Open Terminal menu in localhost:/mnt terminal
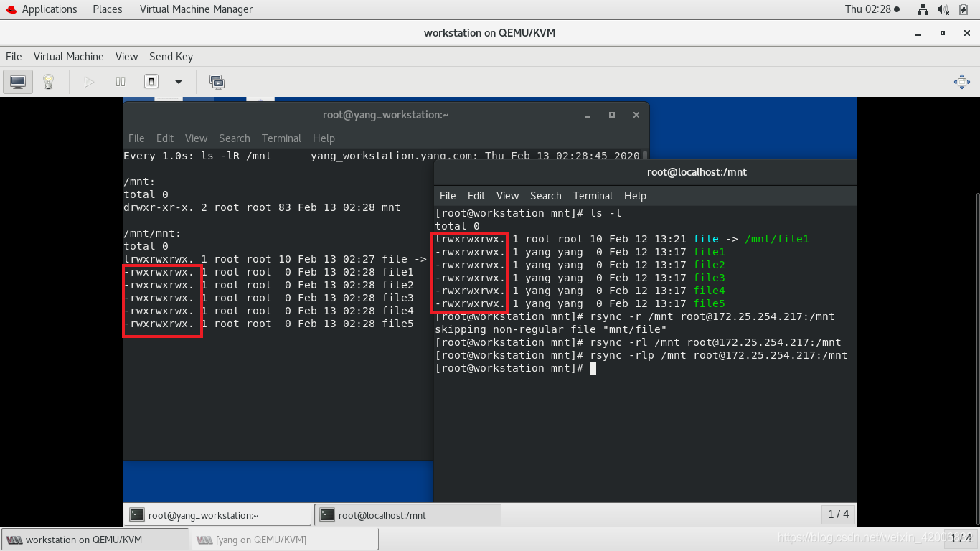Viewport: 980px width, 551px height. click(x=593, y=196)
